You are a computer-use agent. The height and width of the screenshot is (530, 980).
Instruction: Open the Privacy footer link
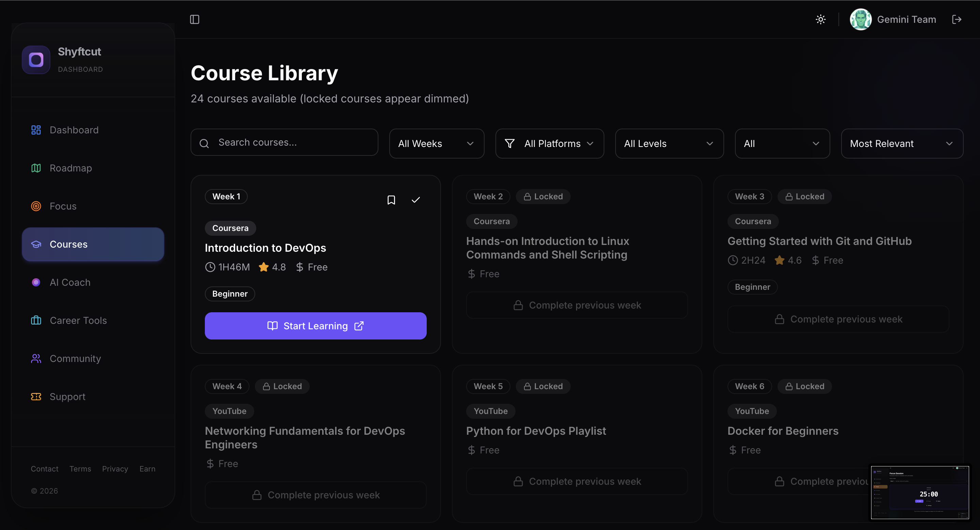point(115,469)
